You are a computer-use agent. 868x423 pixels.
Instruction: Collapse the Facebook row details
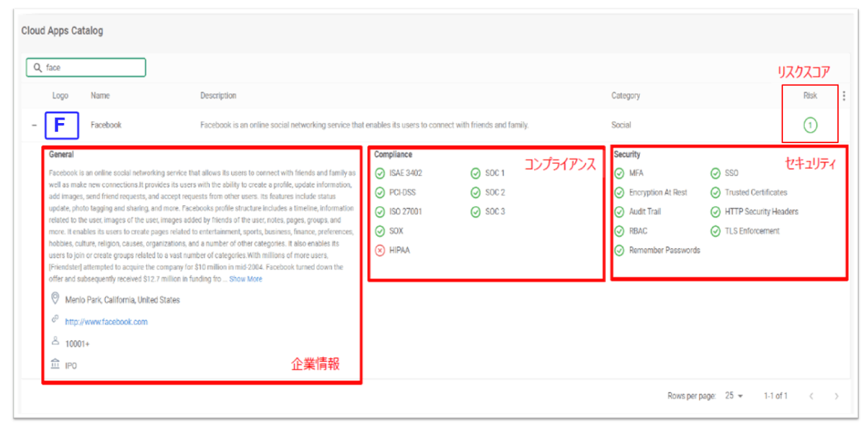pos(34,125)
